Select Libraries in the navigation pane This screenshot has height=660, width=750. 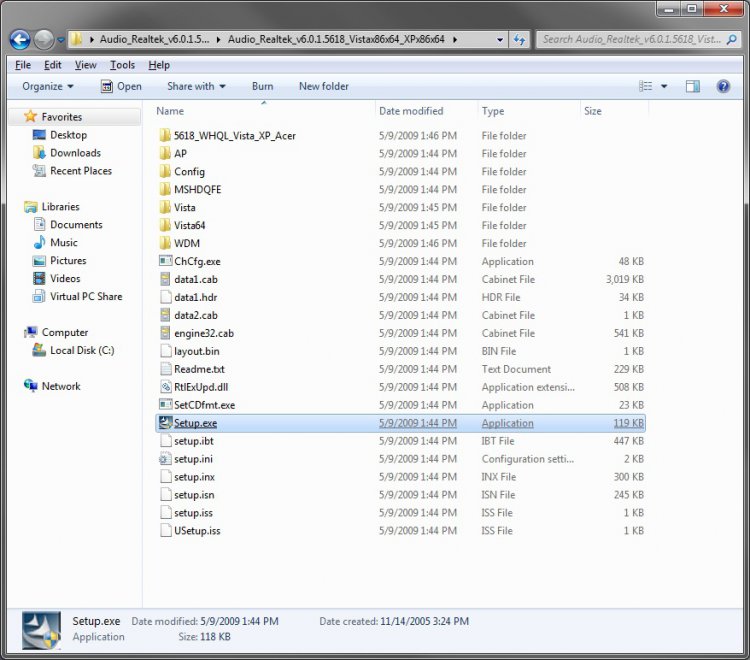[x=60, y=207]
